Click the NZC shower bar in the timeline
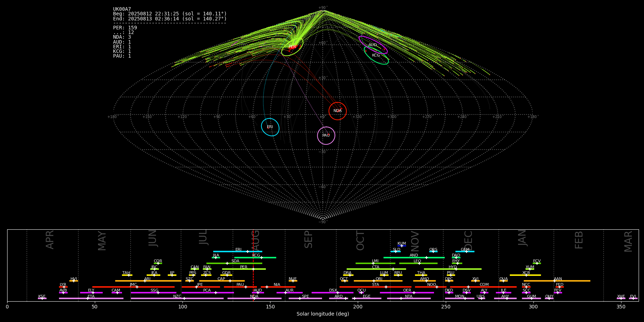Screen dimensions: 644x322 click(177, 298)
